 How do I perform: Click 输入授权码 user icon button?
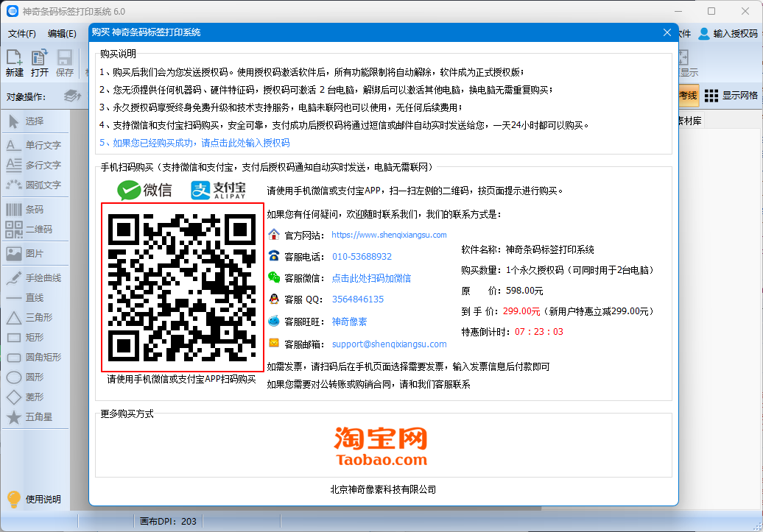(728, 34)
